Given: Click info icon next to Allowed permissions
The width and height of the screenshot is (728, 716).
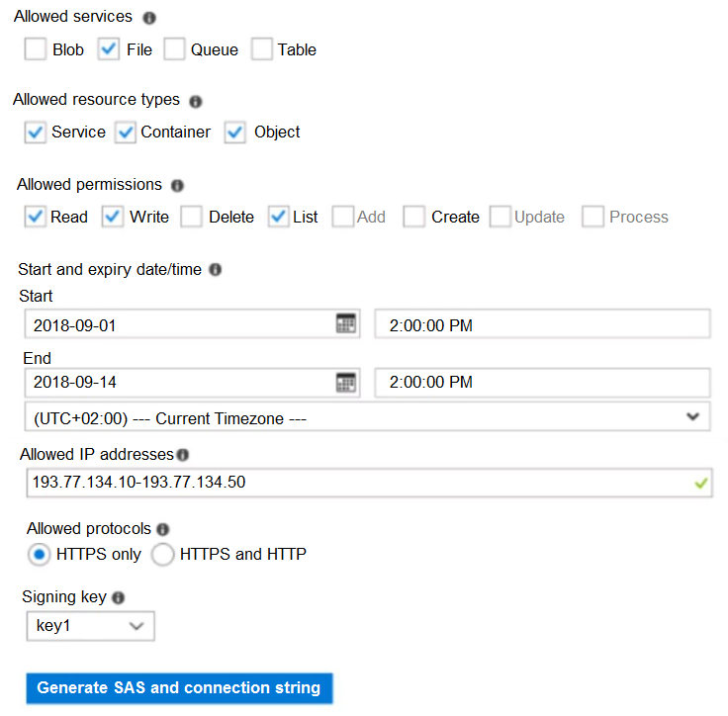Looking at the screenshot, I should click(x=177, y=185).
